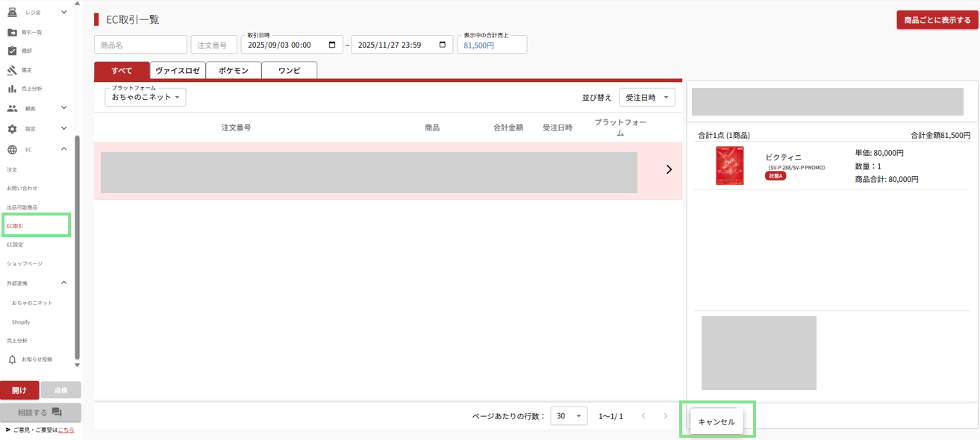Click the EC globe icon
This screenshot has width=980, height=440.
12,149
